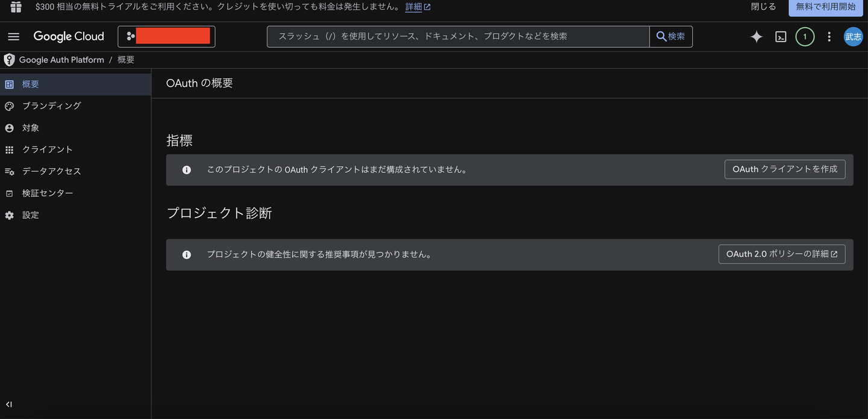Open the notifications badge showing 1
Image resolution: width=868 pixels, height=419 pixels.
tap(805, 37)
